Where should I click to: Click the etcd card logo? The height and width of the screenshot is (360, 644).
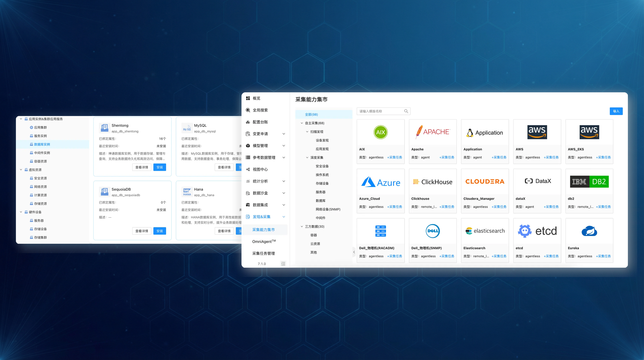[537, 231]
